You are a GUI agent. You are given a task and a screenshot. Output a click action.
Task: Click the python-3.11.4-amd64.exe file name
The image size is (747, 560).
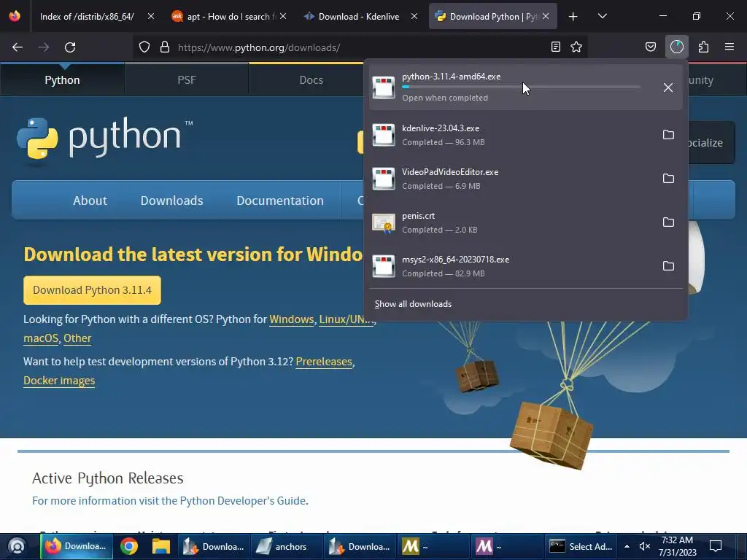point(451,77)
